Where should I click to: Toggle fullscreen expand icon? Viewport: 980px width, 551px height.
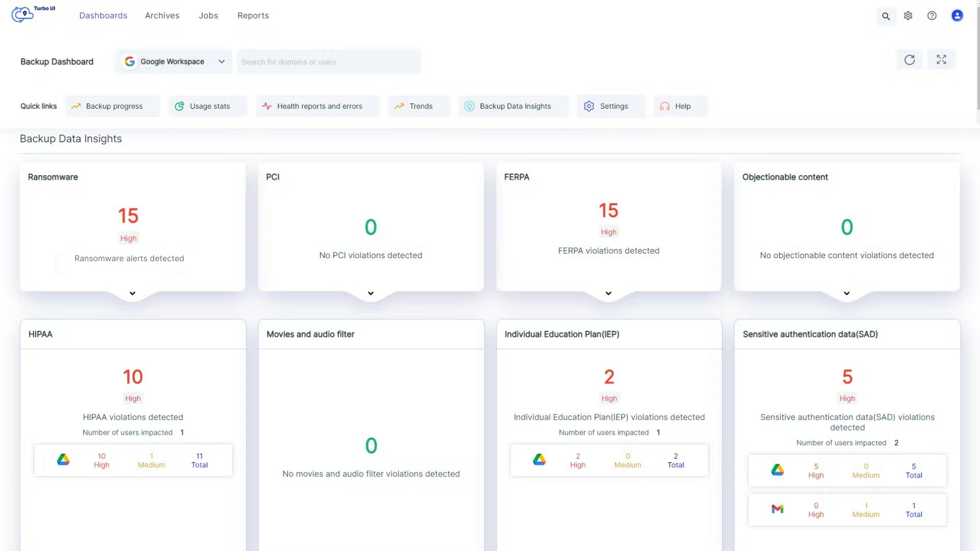point(941,60)
